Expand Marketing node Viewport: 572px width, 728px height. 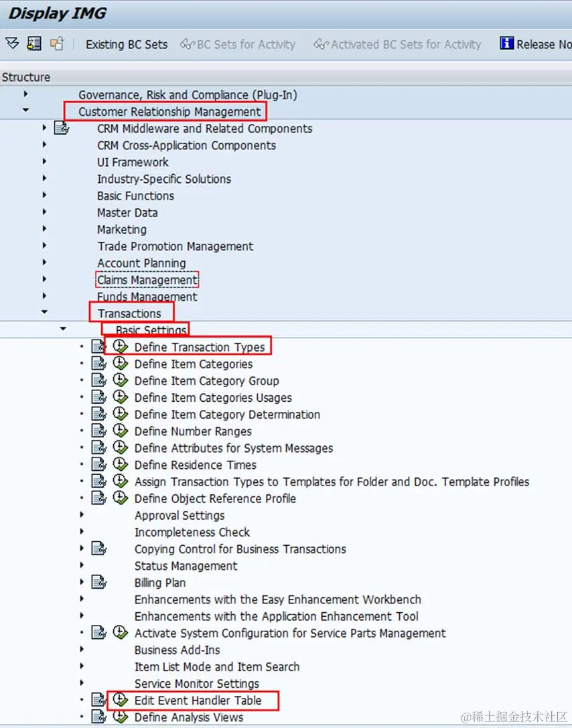[44, 228]
